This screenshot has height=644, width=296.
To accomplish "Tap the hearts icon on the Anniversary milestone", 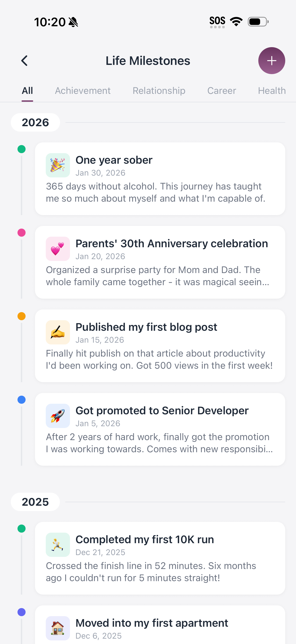I will tap(58, 249).
